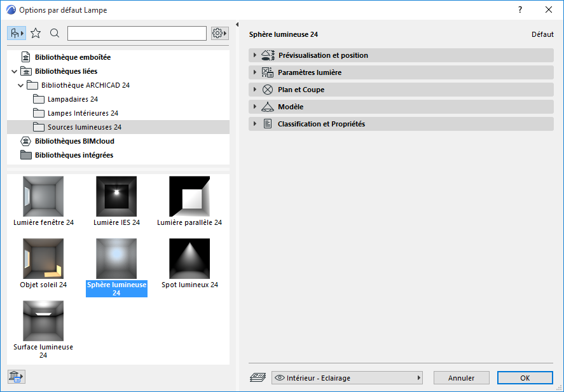Click the favorites star icon
The width and height of the screenshot is (564, 392).
[x=36, y=32]
